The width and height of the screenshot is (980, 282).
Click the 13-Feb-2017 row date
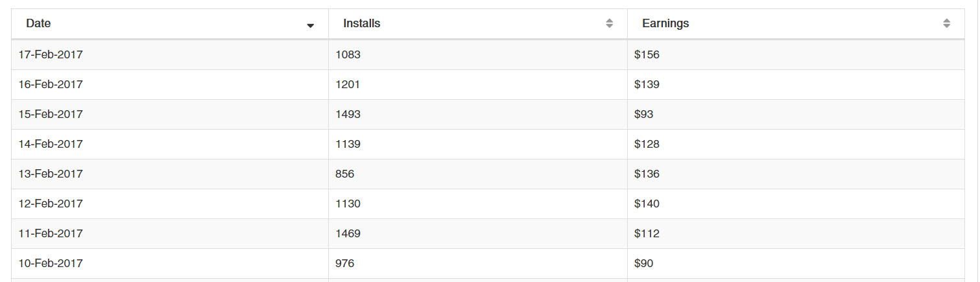[51, 174]
